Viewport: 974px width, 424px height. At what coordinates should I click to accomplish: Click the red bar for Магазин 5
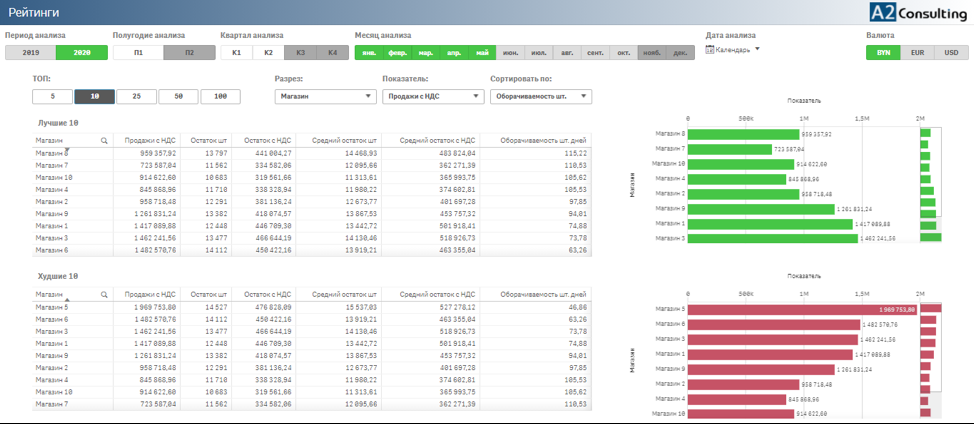[x=803, y=309]
